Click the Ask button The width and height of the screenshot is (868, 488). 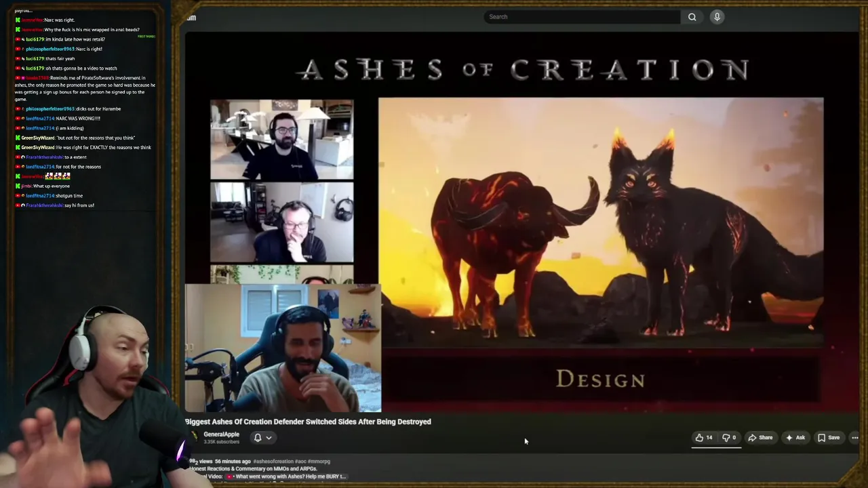795,438
